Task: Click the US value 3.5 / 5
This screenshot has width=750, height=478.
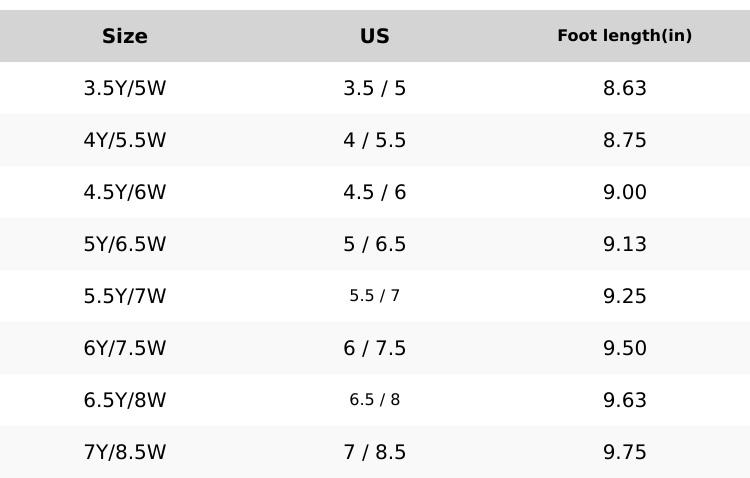Action: 375,88
